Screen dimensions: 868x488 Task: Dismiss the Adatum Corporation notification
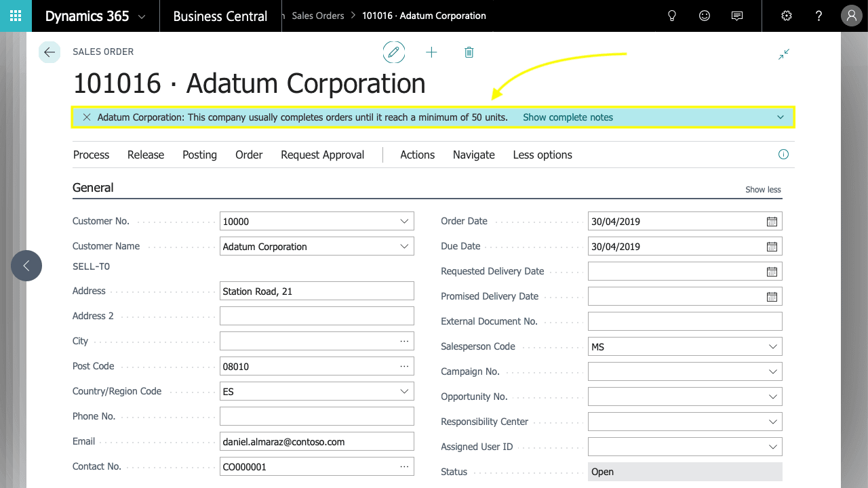[87, 117]
